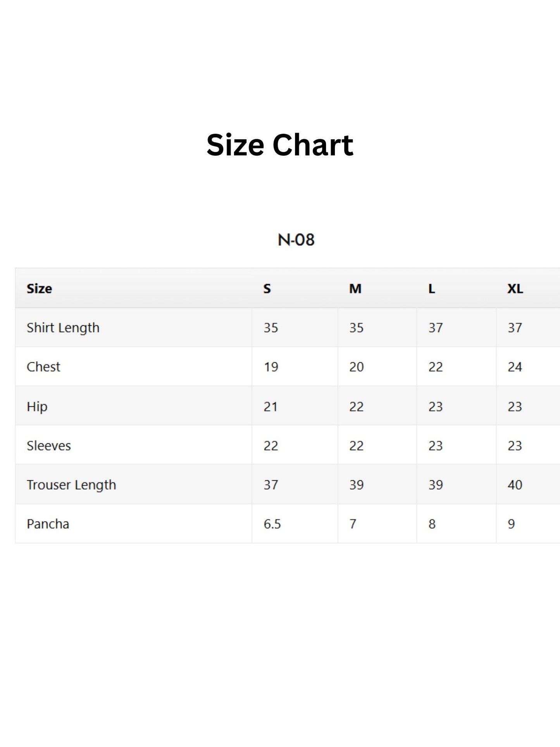Click the Shirt Length row label
The image size is (560, 747).
[63, 328]
